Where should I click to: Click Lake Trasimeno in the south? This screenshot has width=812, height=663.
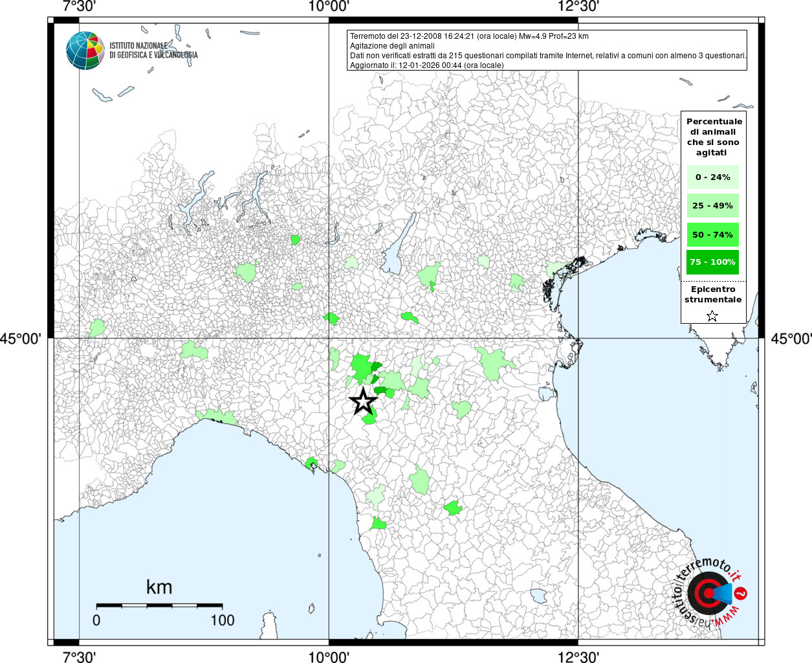point(538,596)
